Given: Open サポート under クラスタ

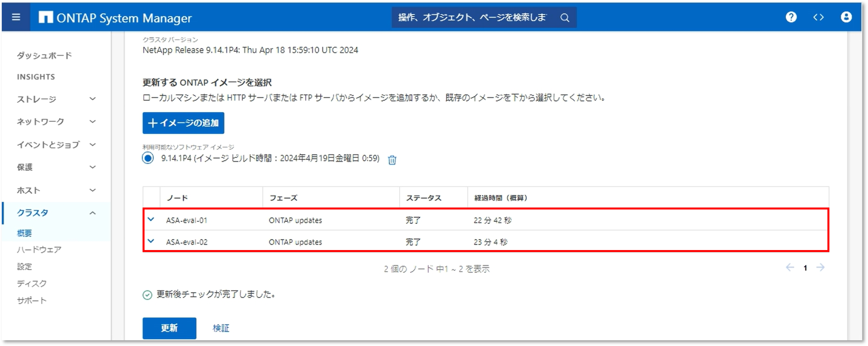Looking at the screenshot, I should [x=32, y=300].
